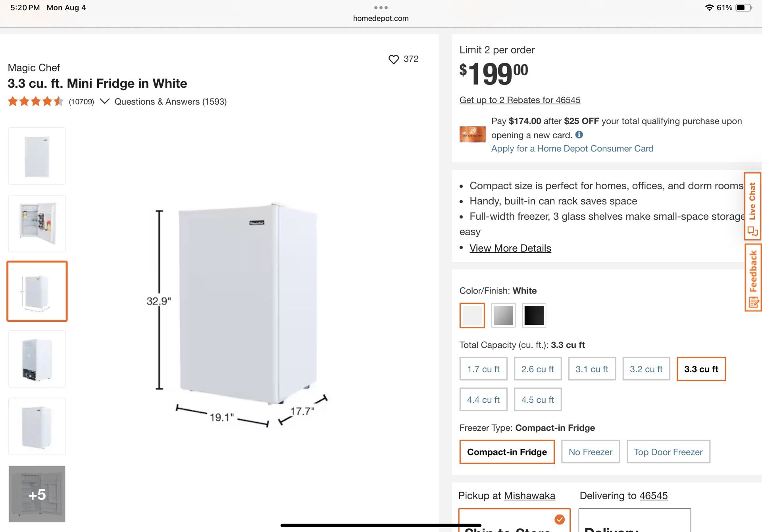Click the star rating to see reviews

[35, 101]
